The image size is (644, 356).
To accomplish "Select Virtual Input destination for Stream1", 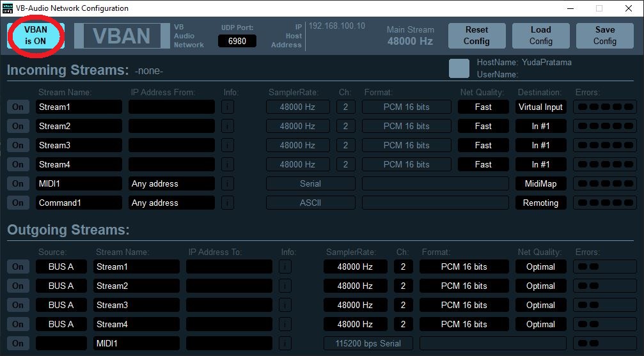I will [541, 107].
